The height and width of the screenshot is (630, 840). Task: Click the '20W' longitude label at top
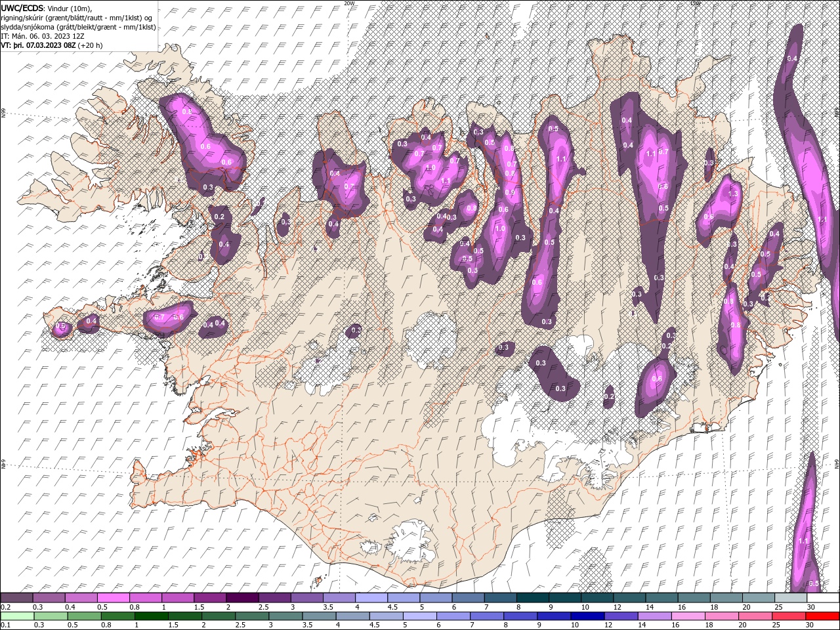tap(349, 3)
